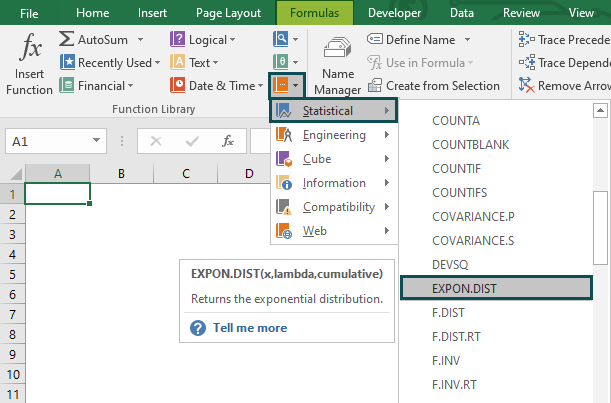Click the formula bar fx button
The image size is (611, 403).
pos(228,141)
